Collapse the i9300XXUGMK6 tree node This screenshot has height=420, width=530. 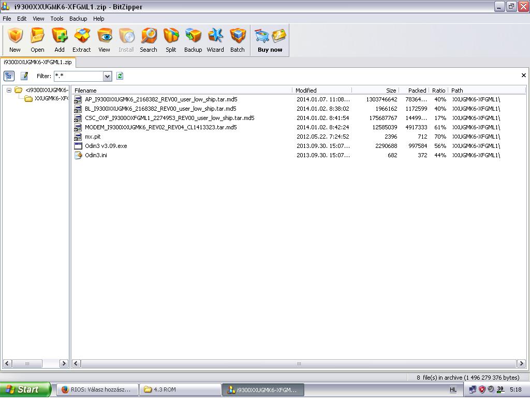point(9,90)
